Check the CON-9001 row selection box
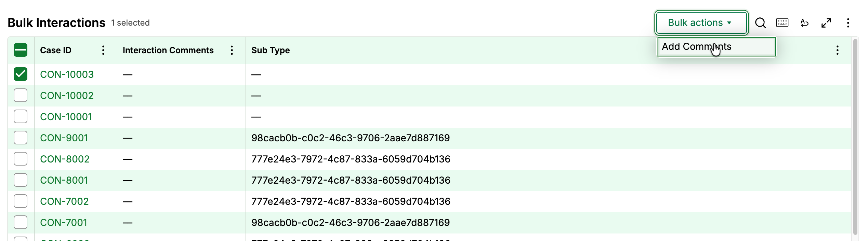Image resolution: width=868 pixels, height=241 pixels. coord(21,138)
